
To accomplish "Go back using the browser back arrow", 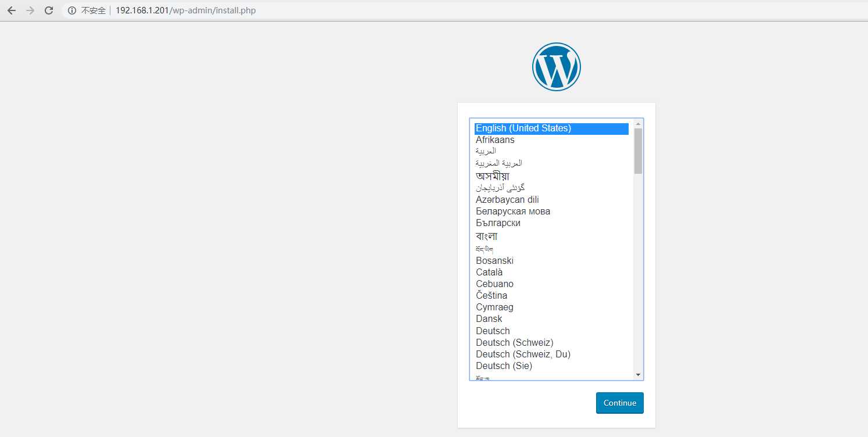I will tap(12, 10).
